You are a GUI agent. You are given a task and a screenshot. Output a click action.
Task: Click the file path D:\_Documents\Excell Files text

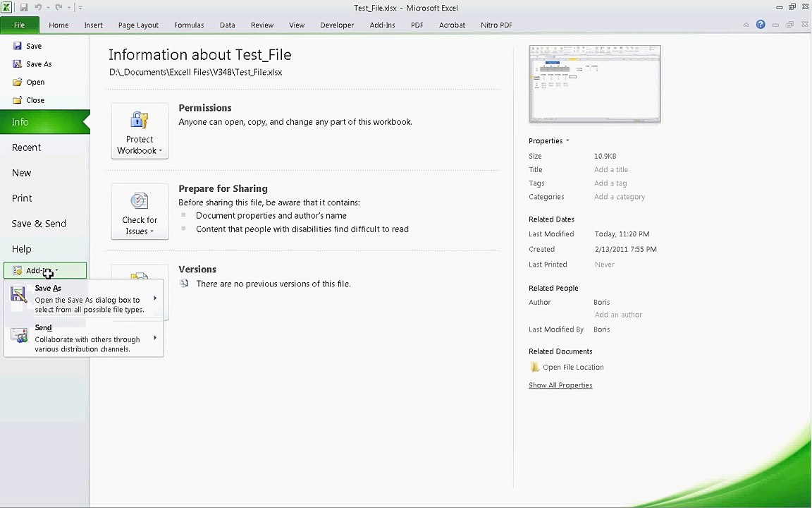click(x=195, y=72)
